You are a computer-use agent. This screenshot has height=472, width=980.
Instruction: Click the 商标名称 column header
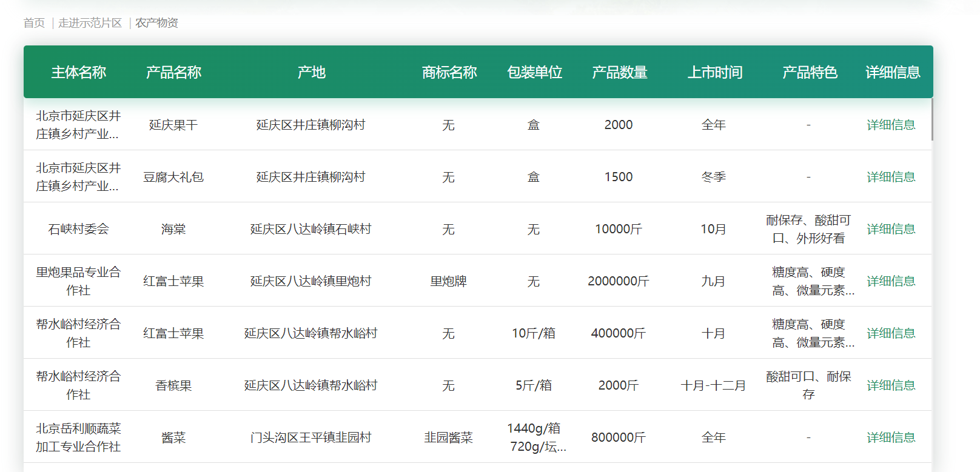point(449,73)
